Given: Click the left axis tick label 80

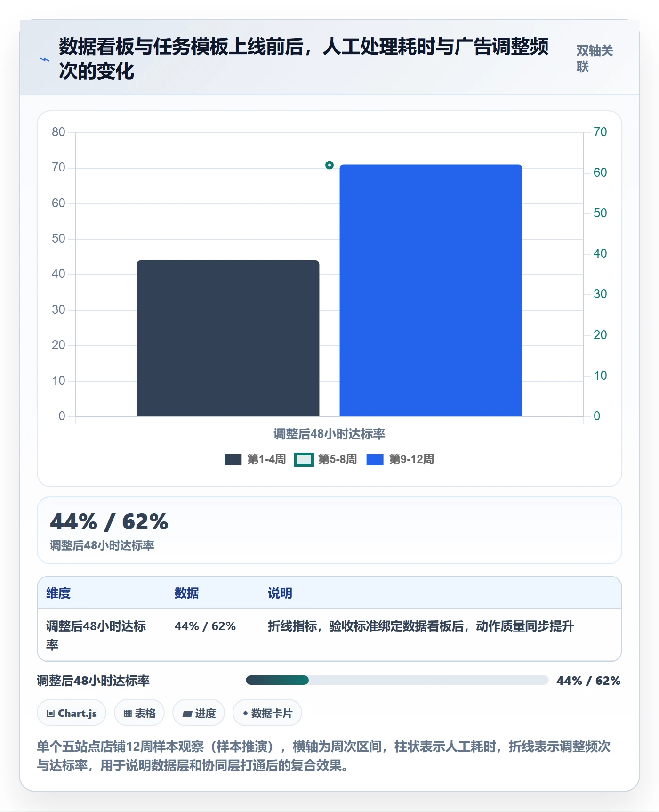Looking at the screenshot, I should coord(58,132).
